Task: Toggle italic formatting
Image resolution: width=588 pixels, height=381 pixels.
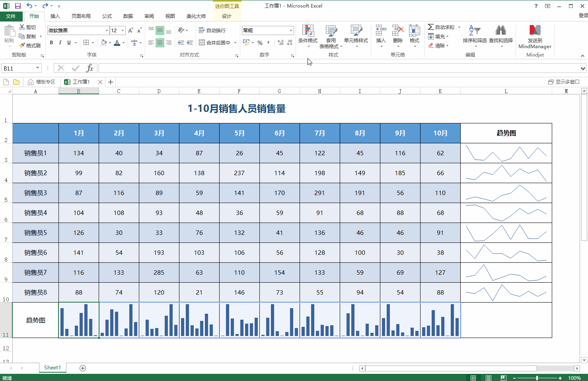Action: 60,43
